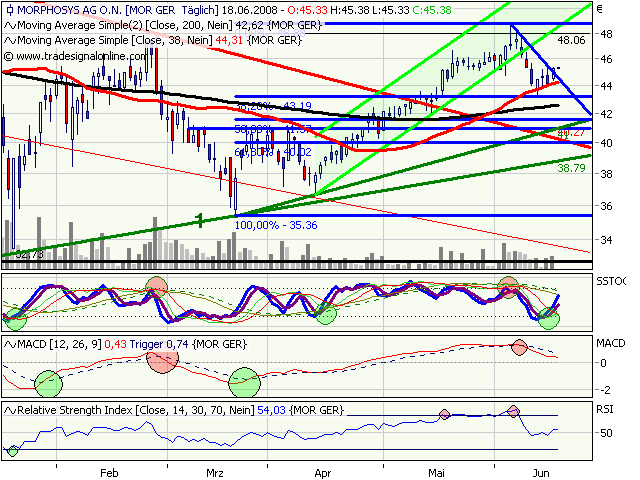Click the SSTOC indicator label
The width and height of the screenshot is (640, 480).
pyautogui.click(x=611, y=281)
